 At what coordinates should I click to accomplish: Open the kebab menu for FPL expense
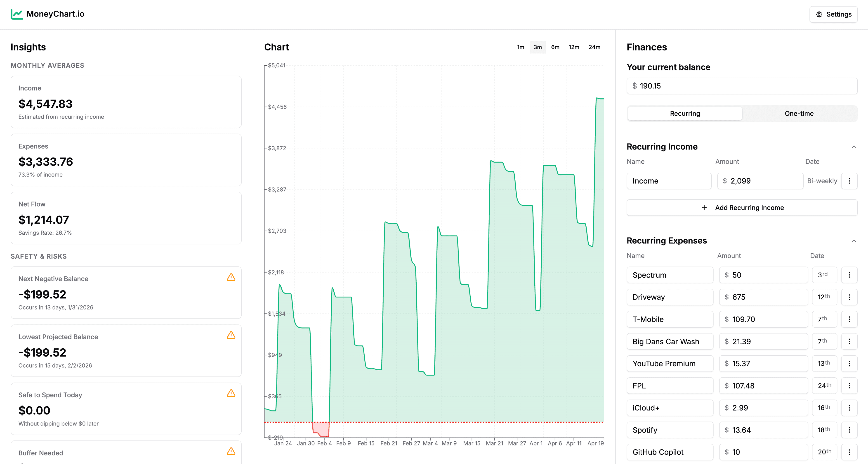pos(850,386)
